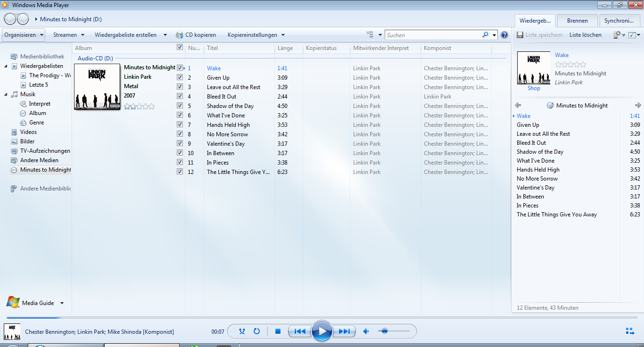Uncheck the checkbox for track Given Up

pos(180,77)
